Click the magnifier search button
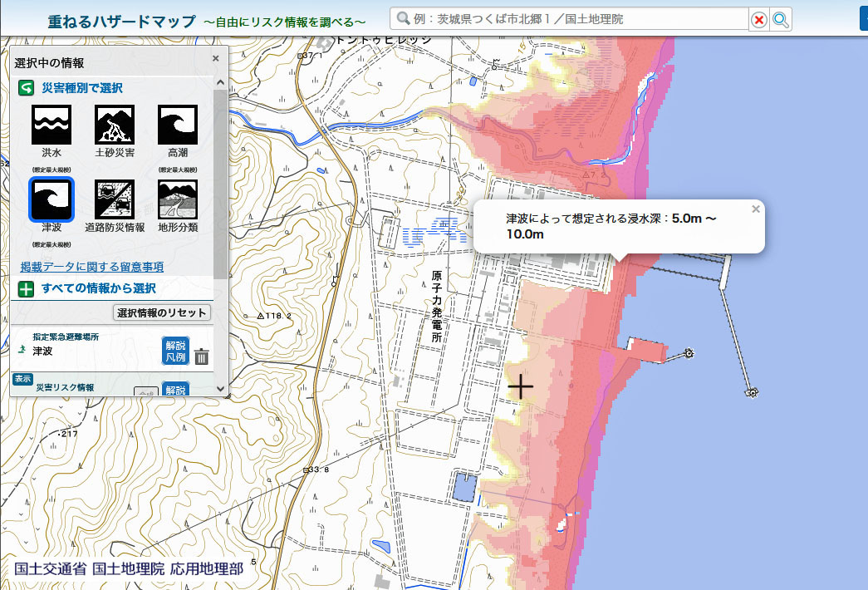Viewport: 868px width, 590px height. click(x=781, y=19)
